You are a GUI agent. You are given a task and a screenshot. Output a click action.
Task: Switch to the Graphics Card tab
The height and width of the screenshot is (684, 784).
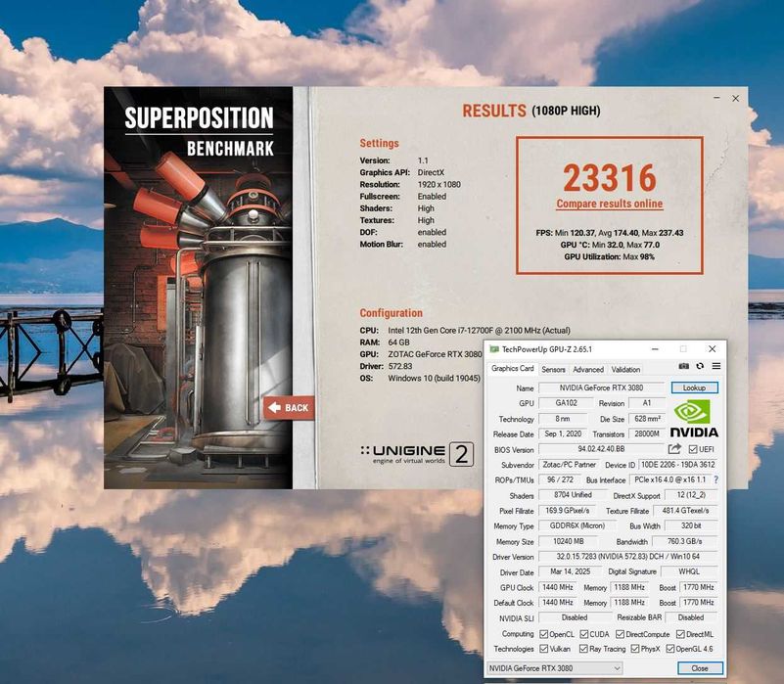point(512,369)
